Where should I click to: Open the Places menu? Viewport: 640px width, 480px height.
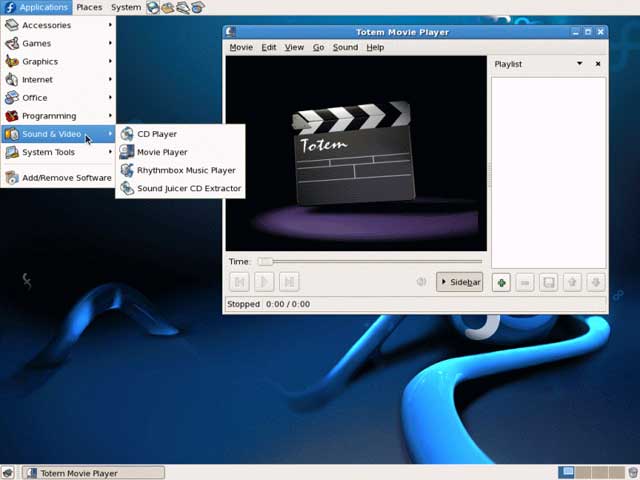pyautogui.click(x=89, y=7)
